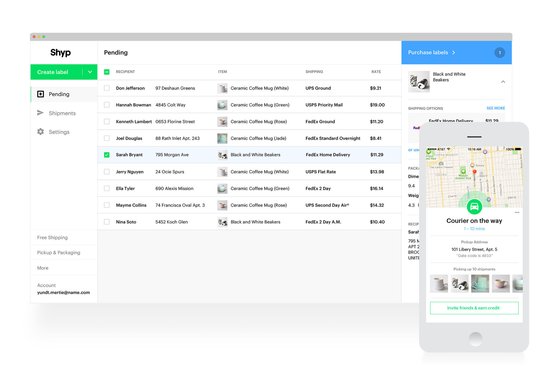Viewport: 560px width, 392px height.
Task: Click the red location pin on phone map
Action: point(475,172)
